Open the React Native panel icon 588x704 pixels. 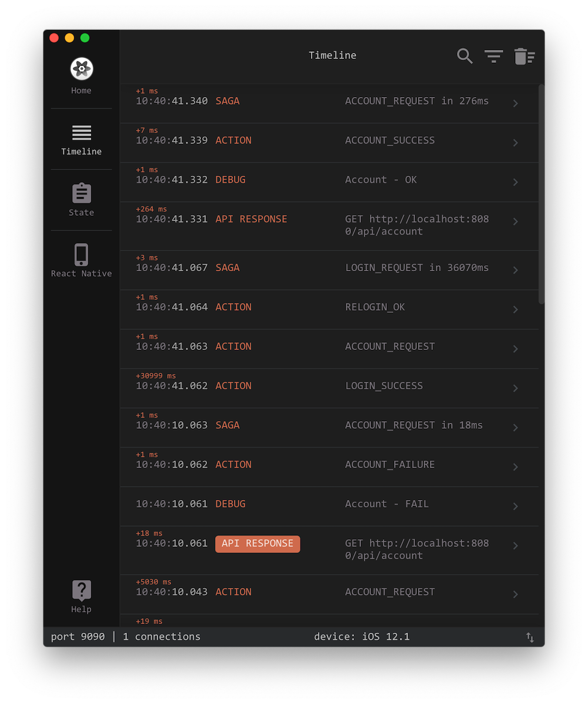click(x=81, y=255)
